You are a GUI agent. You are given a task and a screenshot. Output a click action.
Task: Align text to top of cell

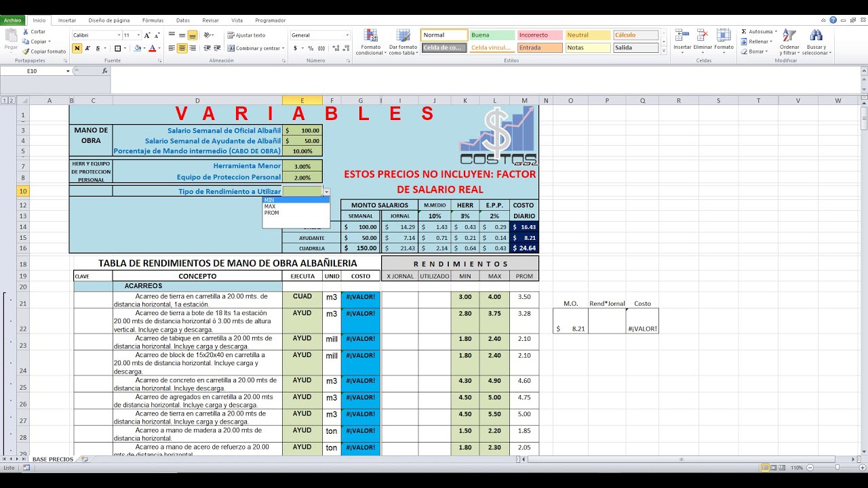pos(172,35)
